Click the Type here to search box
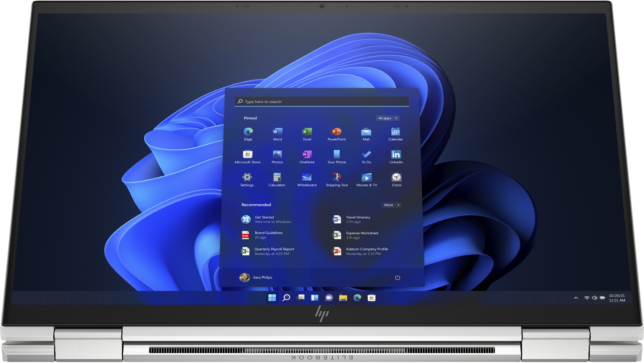The image size is (644, 363). [x=322, y=102]
